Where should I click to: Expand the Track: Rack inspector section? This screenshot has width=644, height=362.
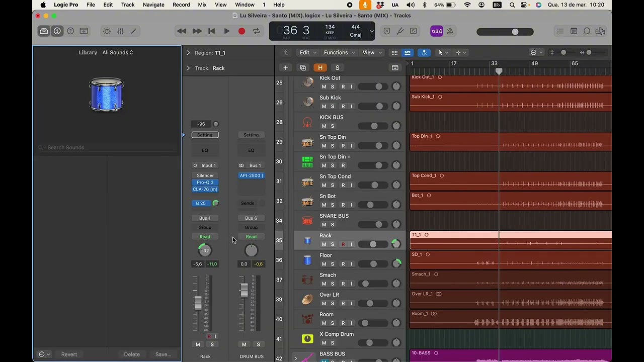point(188,68)
